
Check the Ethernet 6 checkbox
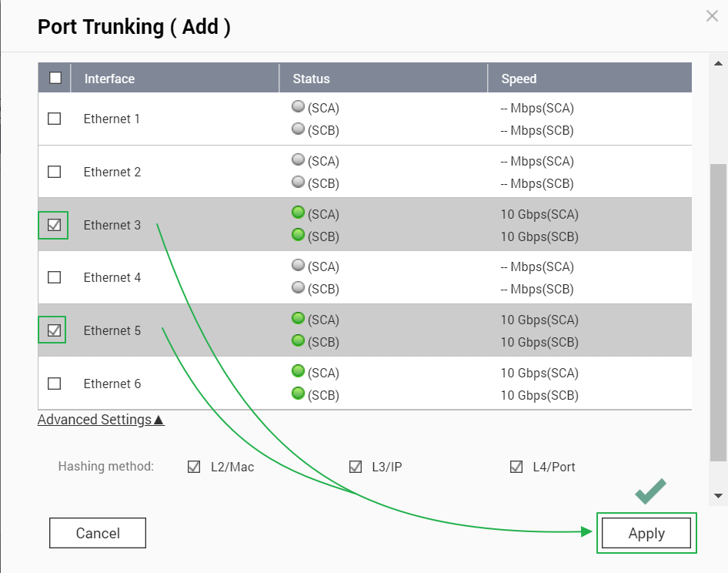coord(55,384)
